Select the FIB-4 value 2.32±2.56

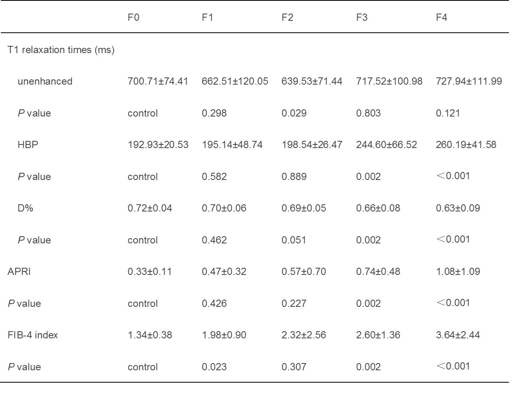(303, 335)
